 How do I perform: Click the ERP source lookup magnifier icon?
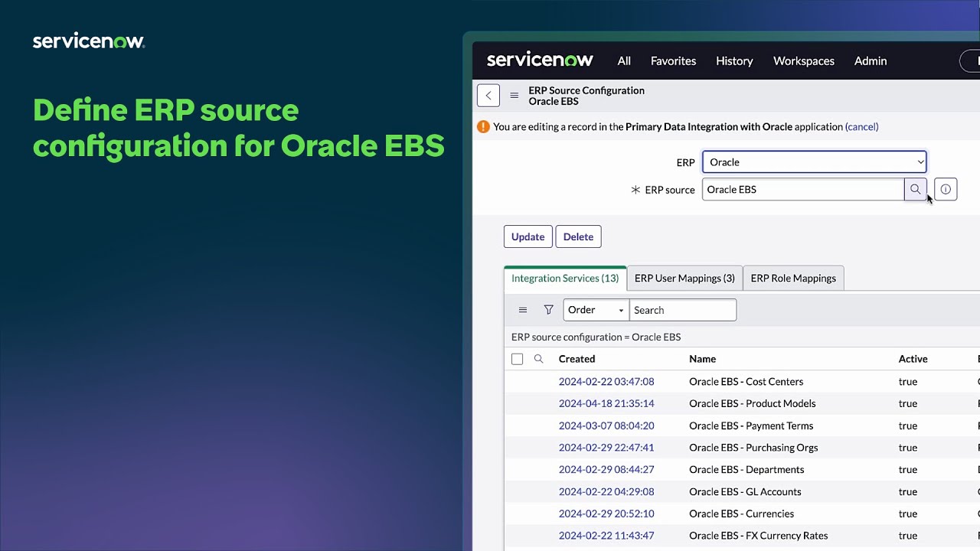click(916, 189)
